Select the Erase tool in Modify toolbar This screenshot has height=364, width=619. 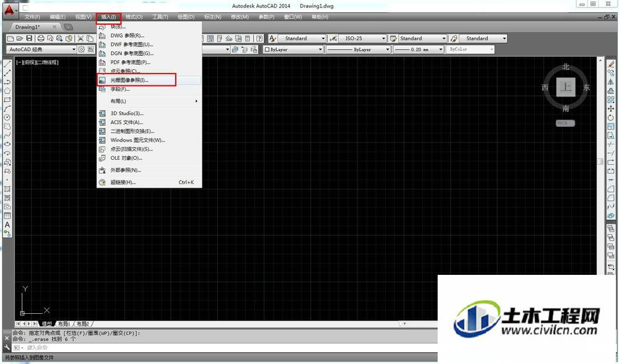(x=611, y=64)
